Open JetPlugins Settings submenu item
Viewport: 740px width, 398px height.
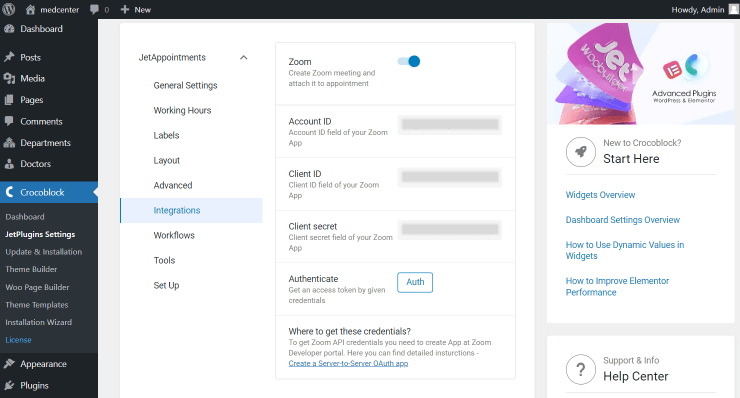pyautogui.click(x=40, y=234)
